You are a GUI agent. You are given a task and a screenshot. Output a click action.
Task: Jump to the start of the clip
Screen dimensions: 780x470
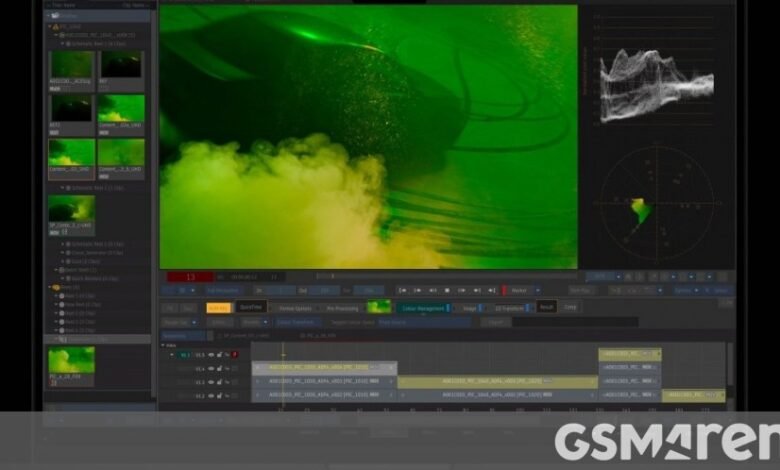pos(400,290)
